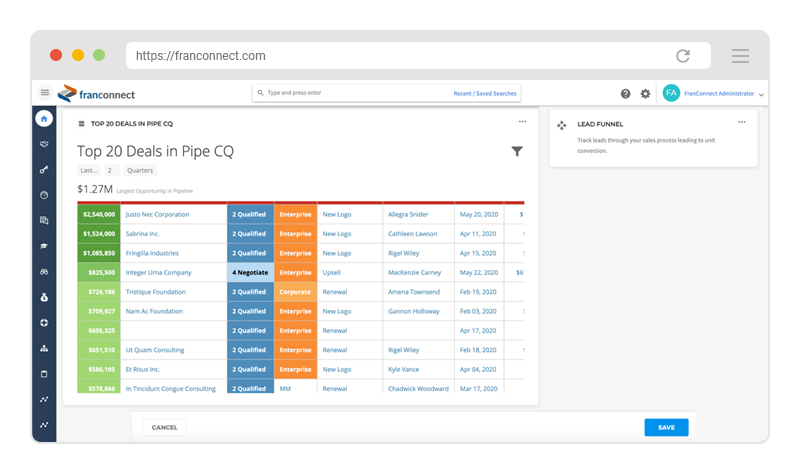Image resolution: width=800 pixels, height=474 pixels.
Task: Click the green $2,540,000 amount cell
Action: 99,214
